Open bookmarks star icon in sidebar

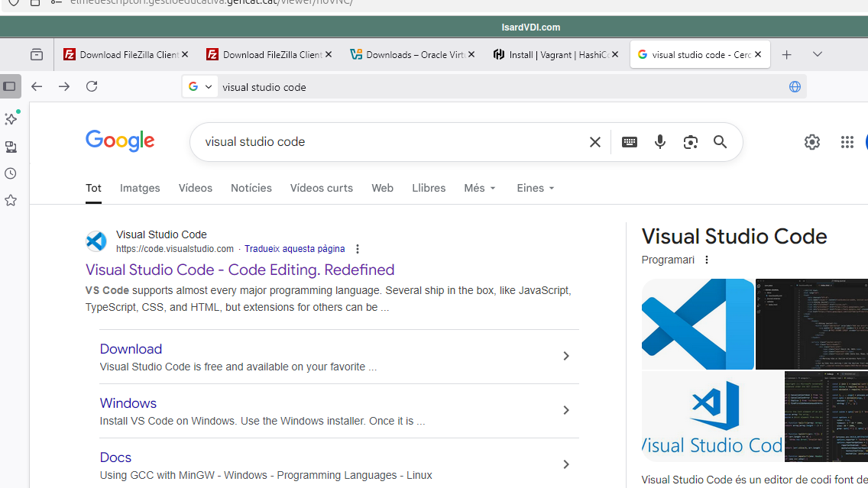pos(11,200)
